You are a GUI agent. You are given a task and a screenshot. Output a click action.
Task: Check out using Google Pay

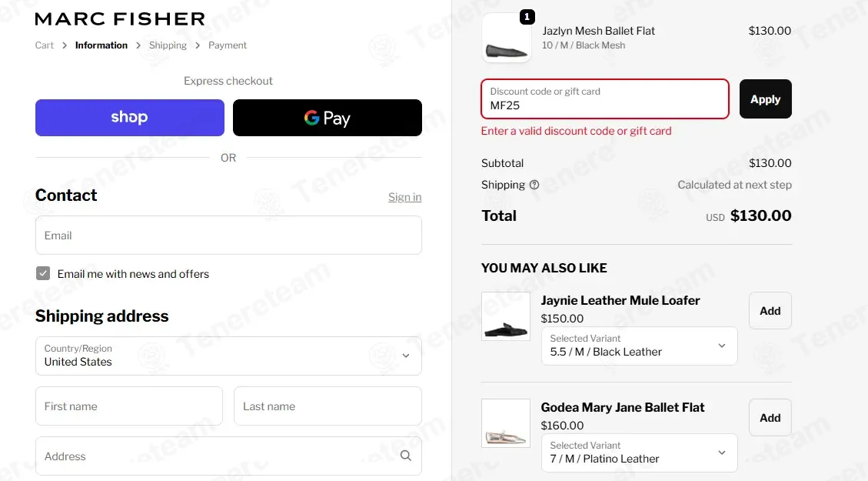(x=328, y=118)
